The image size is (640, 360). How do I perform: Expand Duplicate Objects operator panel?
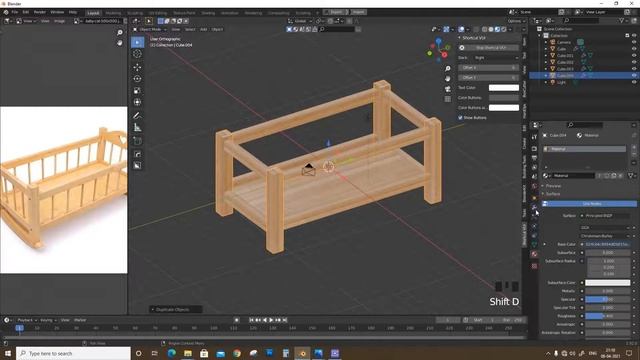pyautogui.click(x=176, y=309)
